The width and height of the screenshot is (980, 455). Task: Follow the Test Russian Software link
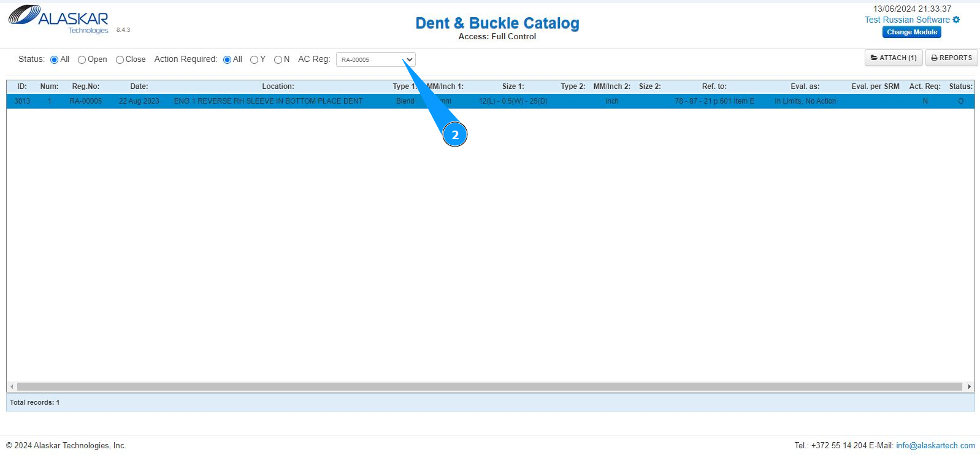[x=907, y=20]
